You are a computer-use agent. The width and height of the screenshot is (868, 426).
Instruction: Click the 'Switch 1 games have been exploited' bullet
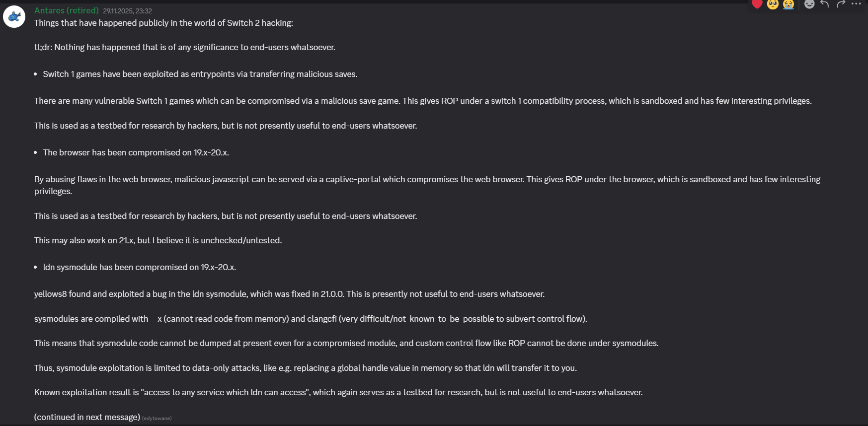pyautogui.click(x=200, y=74)
